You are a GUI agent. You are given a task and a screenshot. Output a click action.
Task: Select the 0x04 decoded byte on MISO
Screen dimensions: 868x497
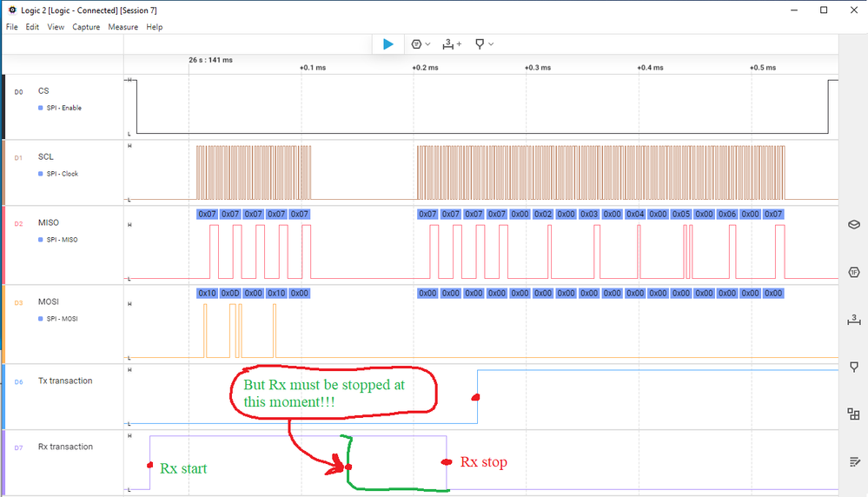coord(635,215)
